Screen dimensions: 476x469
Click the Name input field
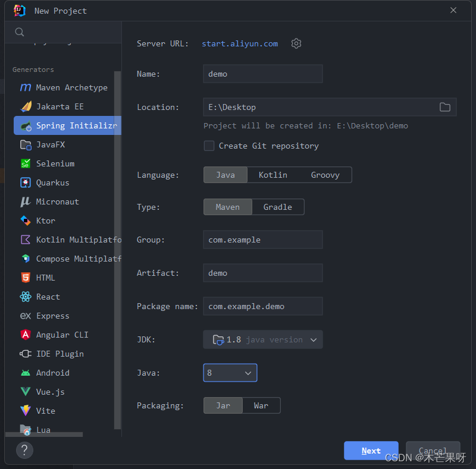coord(263,74)
